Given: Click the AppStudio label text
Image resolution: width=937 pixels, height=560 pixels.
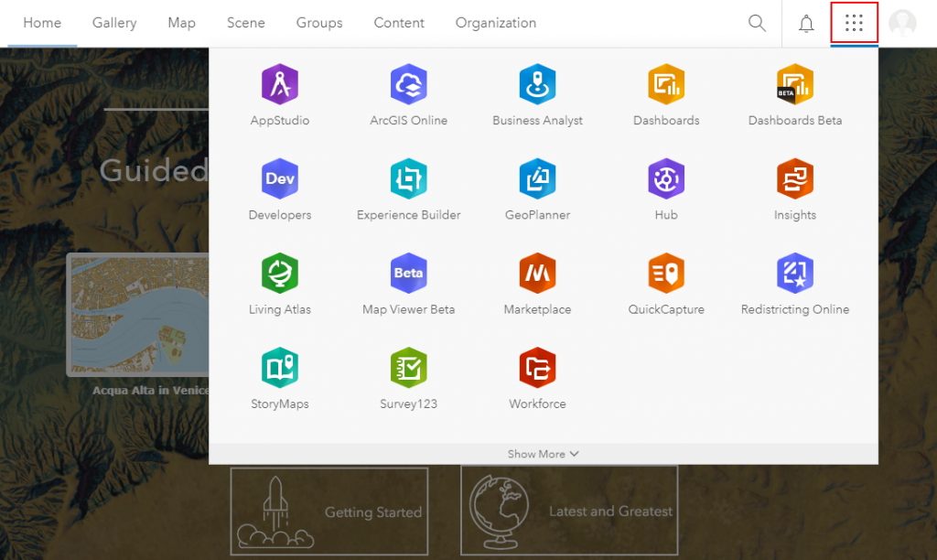Looking at the screenshot, I should (x=280, y=120).
